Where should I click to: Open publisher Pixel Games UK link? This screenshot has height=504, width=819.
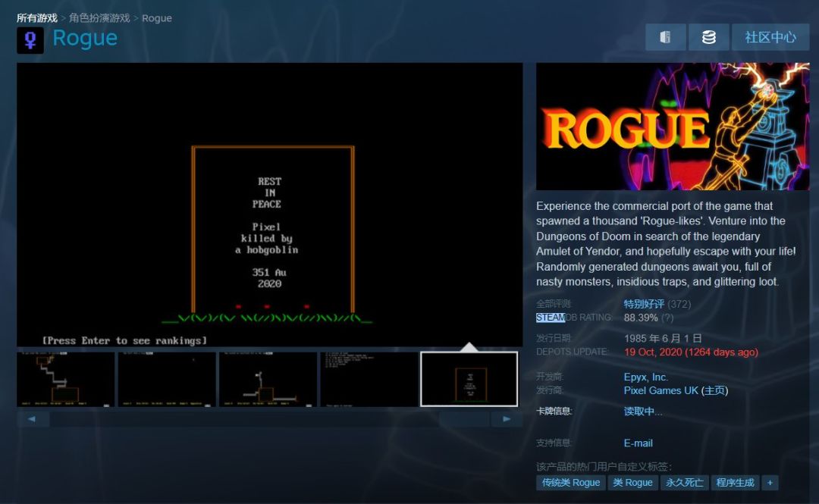(661, 390)
